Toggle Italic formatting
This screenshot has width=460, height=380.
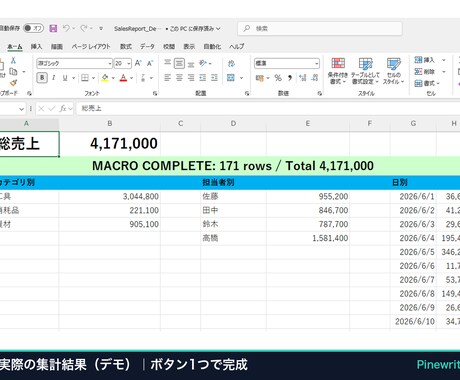click(x=54, y=78)
